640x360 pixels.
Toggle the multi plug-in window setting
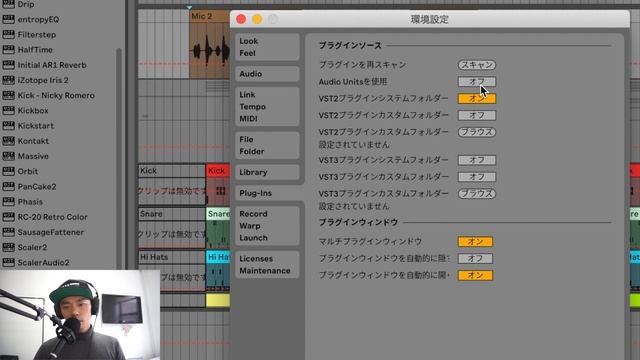(x=475, y=242)
